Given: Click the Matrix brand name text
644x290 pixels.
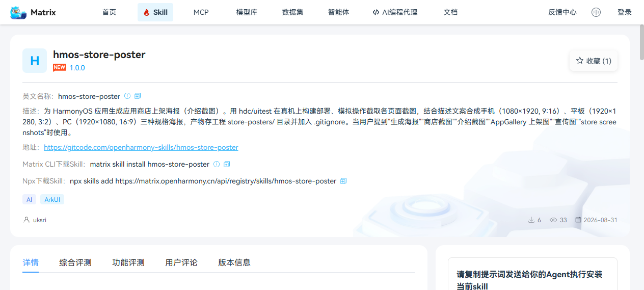Looking at the screenshot, I should [43, 12].
